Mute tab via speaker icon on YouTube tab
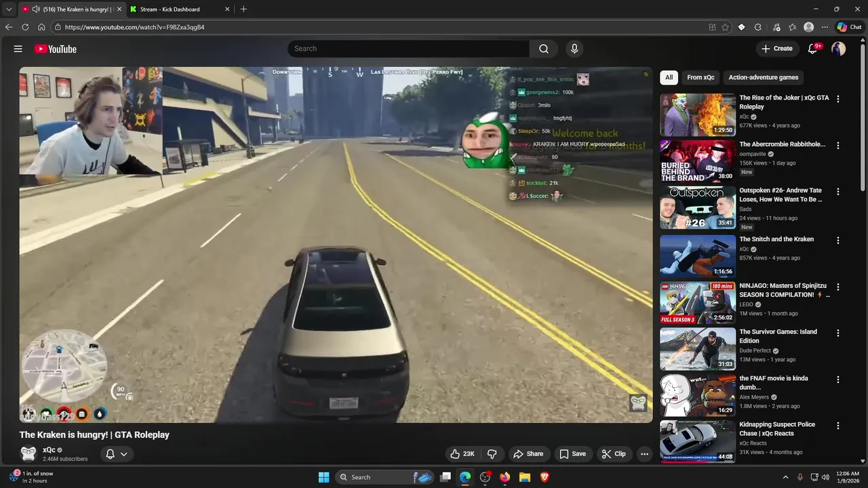 pyautogui.click(x=36, y=9)
